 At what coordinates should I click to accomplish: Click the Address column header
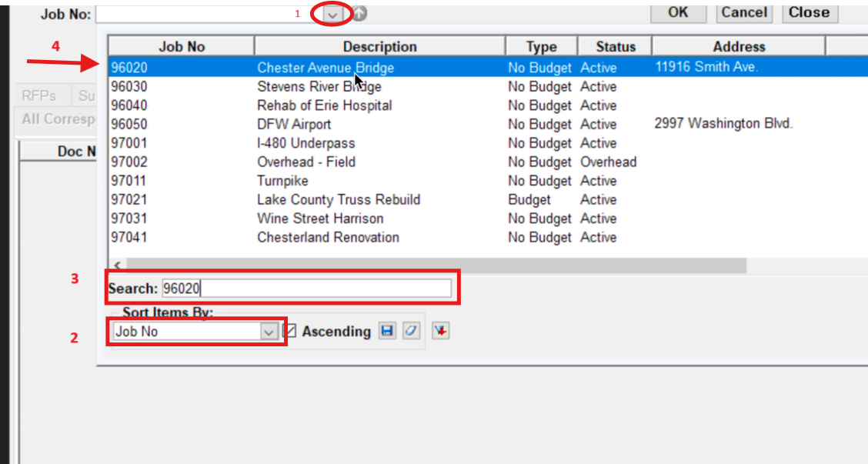(739, 46)
